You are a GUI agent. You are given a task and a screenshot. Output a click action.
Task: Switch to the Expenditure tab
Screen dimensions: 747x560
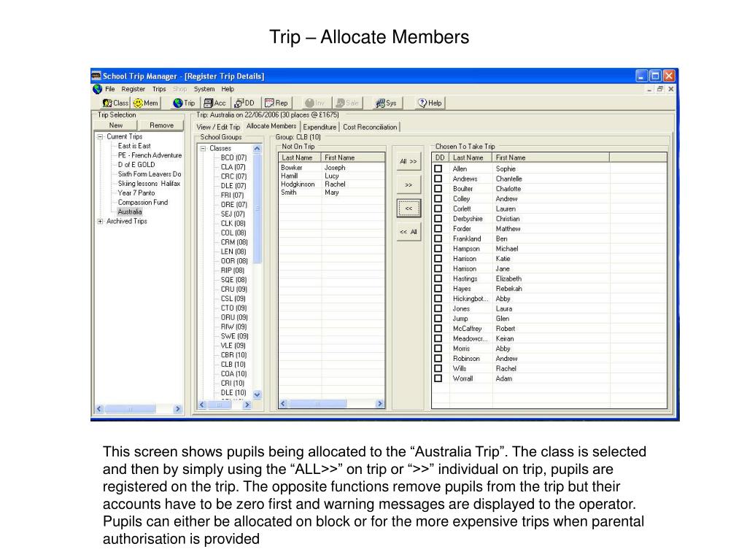point(320,127)
